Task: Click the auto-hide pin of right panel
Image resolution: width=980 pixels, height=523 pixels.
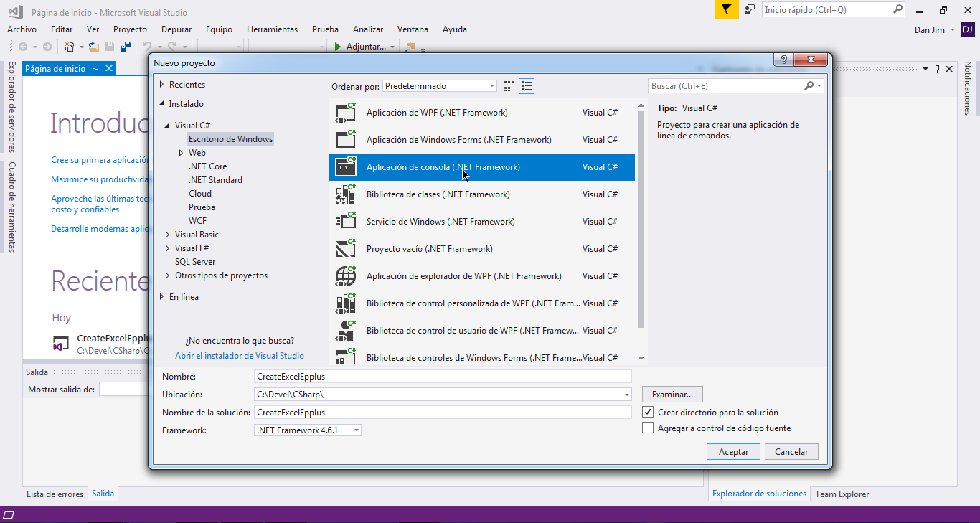Action: coord(936,69)
